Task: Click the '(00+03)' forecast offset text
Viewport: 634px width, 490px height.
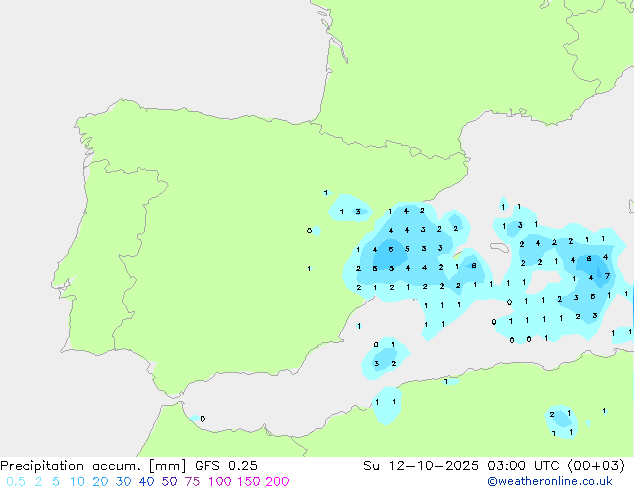Action: [x=596, y=466]
